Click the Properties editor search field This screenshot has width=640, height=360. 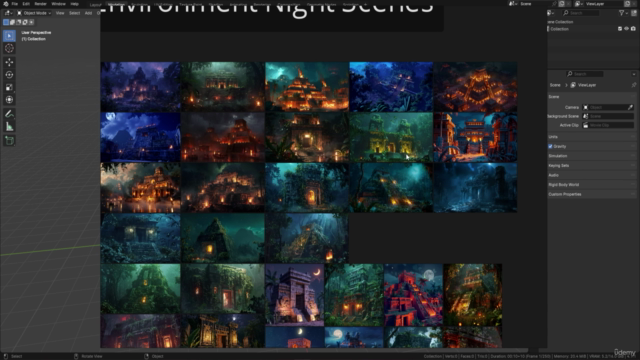(x=584, y=74)
